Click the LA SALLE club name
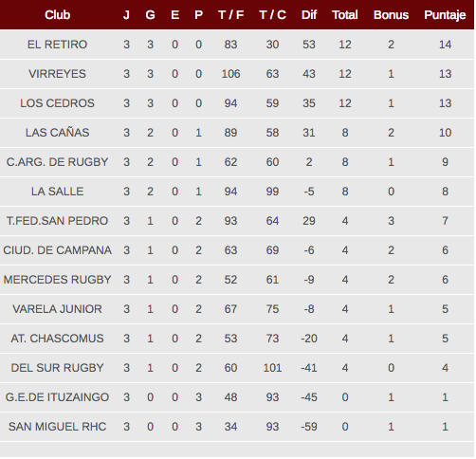476x459 pixels. click(57, 192)
